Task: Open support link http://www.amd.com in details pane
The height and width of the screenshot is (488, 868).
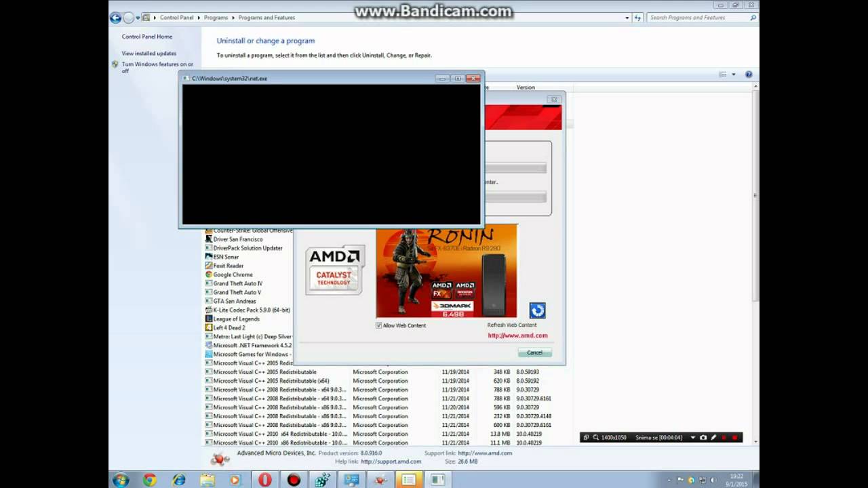Action: 485,453
